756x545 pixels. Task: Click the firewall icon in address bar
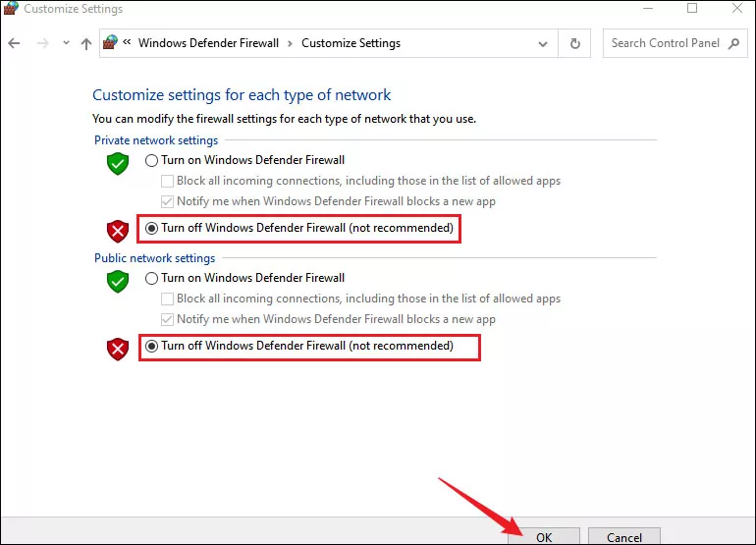110,42
